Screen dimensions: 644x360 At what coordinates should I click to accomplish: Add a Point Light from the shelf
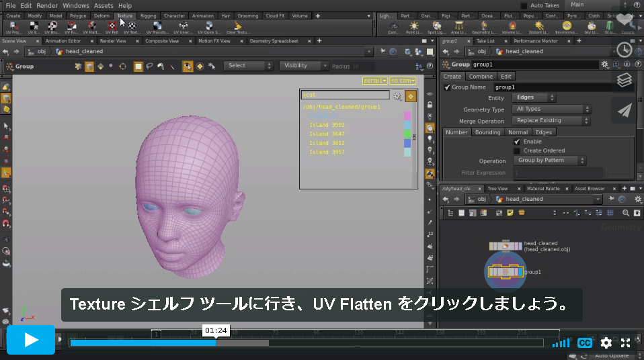[414, 28]
